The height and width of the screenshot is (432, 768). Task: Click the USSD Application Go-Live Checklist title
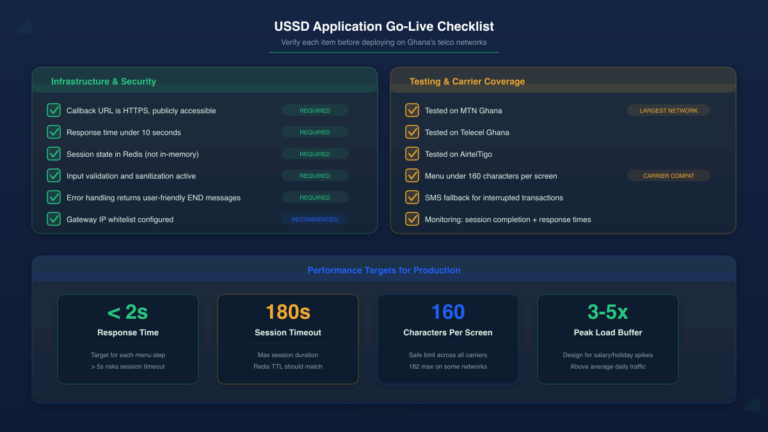[384, 26]
